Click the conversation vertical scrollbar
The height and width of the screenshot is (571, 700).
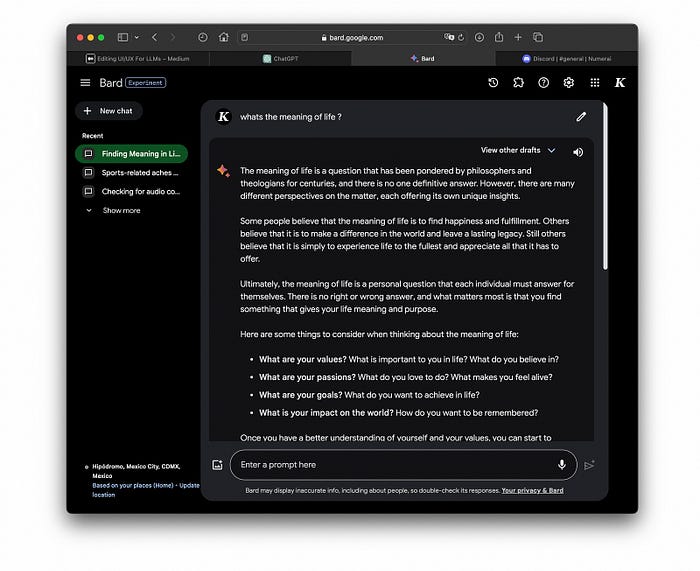coord(605,187)
